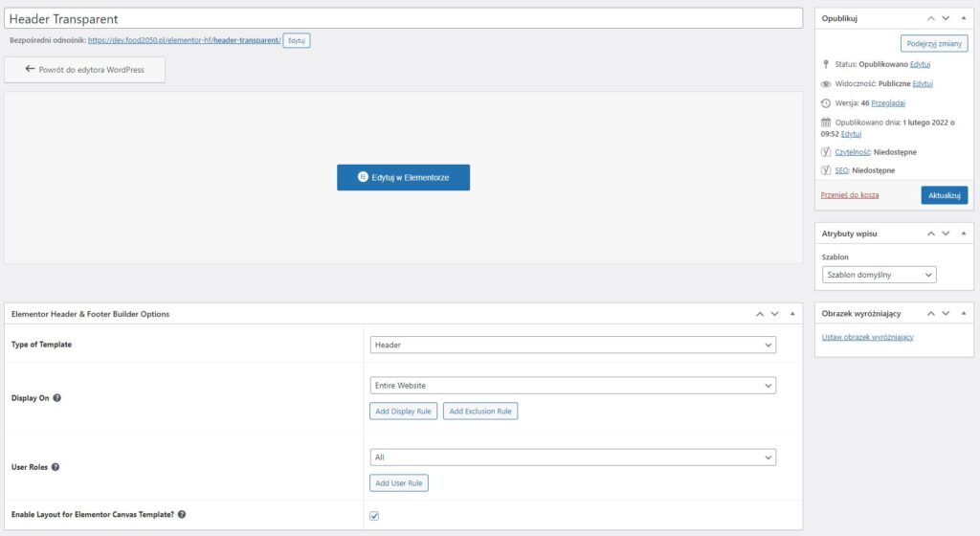
Task: Collapse Elementor Header & Footer Builder Options panel
Action: (791, 314)
